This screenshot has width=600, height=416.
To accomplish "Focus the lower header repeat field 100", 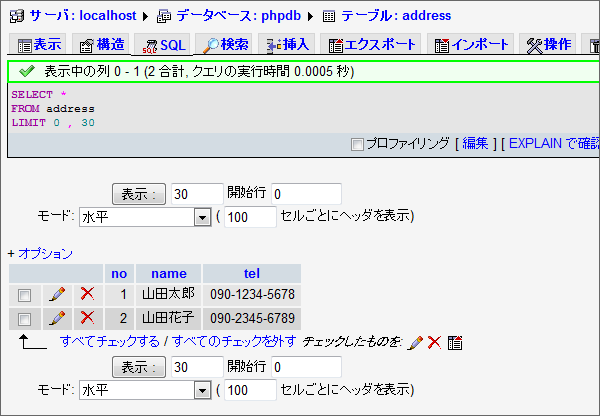I will click(x=250, y=390).
